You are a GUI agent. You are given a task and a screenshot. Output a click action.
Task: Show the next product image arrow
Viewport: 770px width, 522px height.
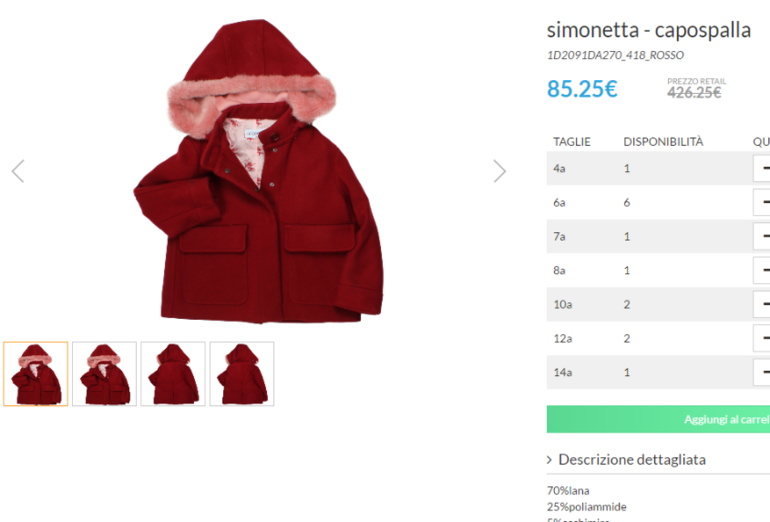coord(499,171)
